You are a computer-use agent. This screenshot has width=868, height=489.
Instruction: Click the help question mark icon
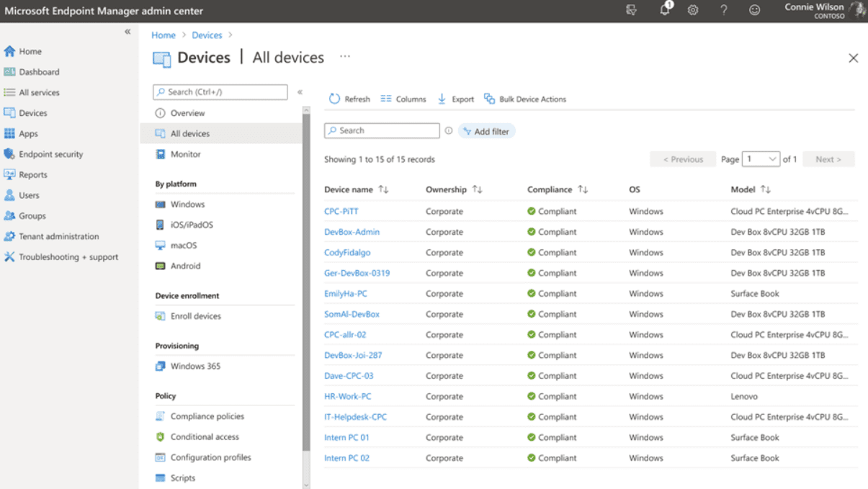(723, 11)
